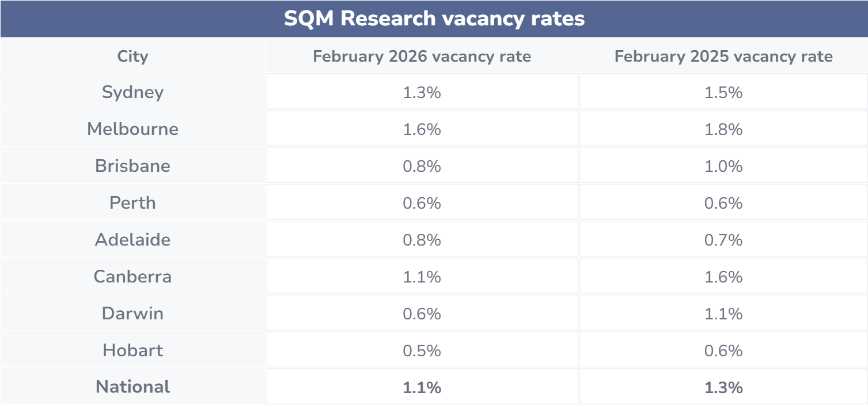Screen dimensions: 868x407
Task: Select the National February 2026 rate cell
Action: pyautogui.click(x=422, y=387)
